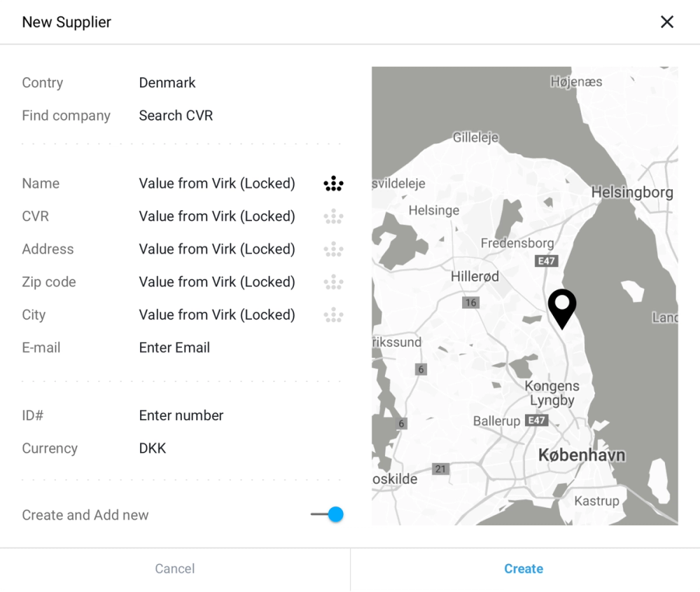Click the dotted handle icon beside Zip code

click(x=334, y=282)
